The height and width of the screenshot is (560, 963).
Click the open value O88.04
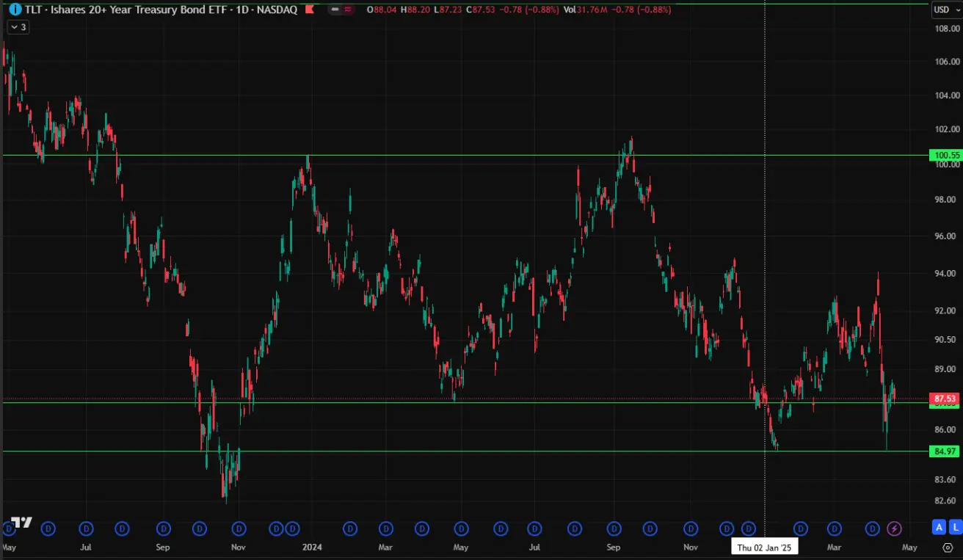click(x=382, y=10)
